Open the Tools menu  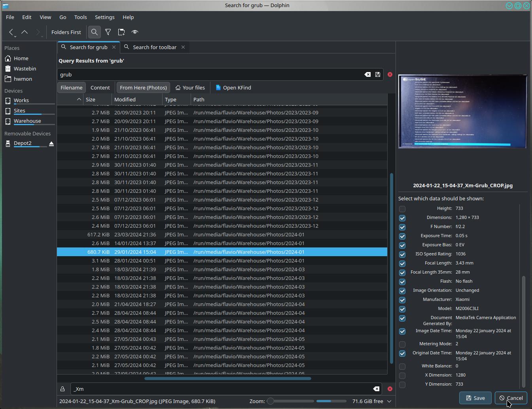point(80,17)
